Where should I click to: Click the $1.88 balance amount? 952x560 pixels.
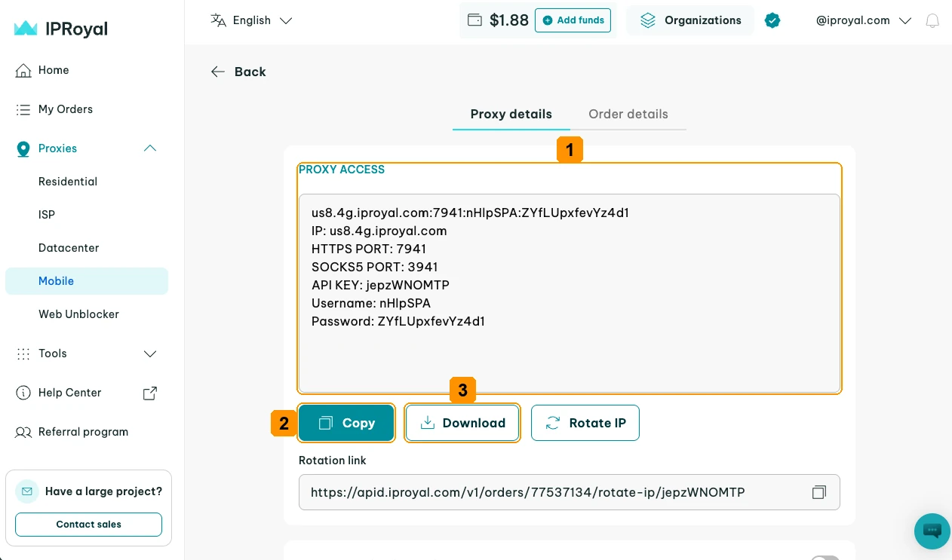coord(509,20)
